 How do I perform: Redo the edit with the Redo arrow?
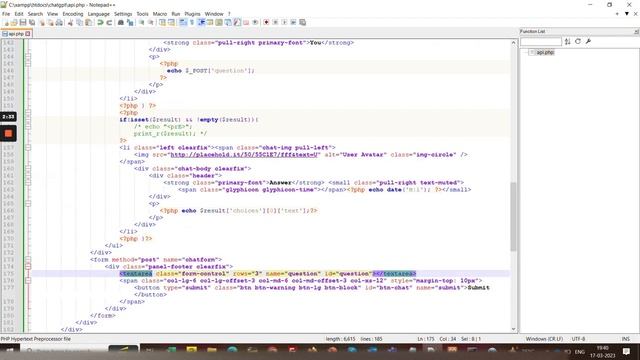(x=109, y=22)
